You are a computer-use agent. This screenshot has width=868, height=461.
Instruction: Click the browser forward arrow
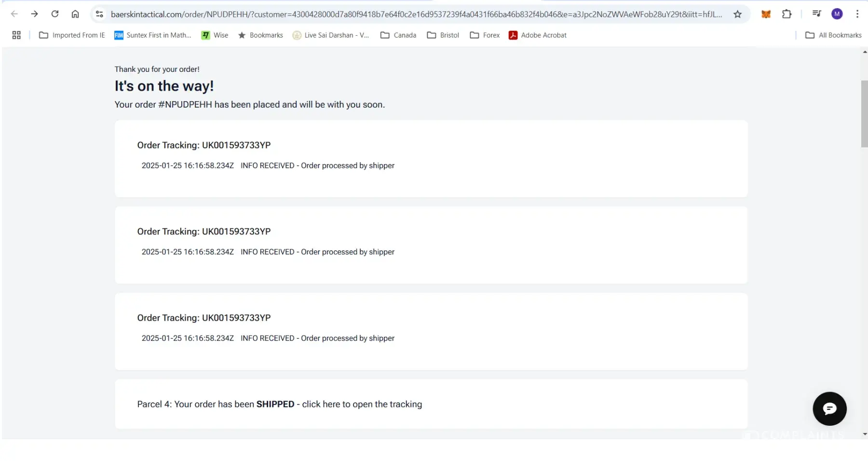point(34,14)
